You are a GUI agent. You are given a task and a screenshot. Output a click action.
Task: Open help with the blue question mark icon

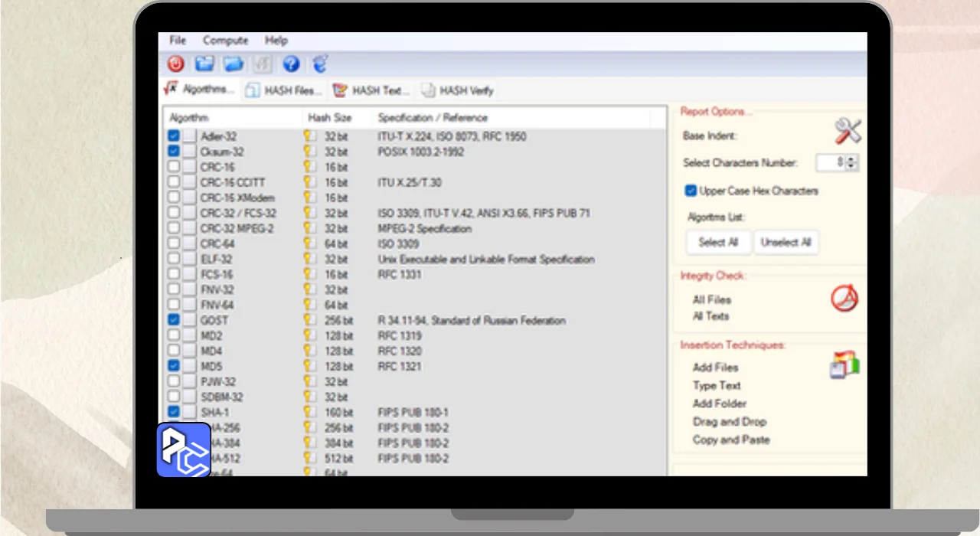point(291,64)
